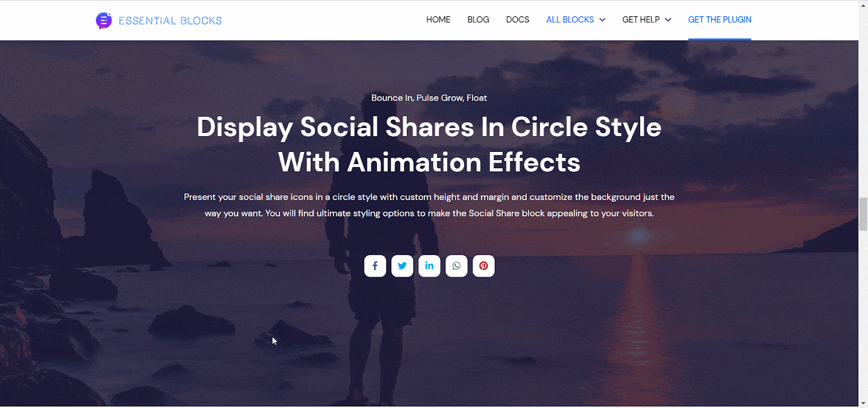The height and width of the screenshot is (408, 868).
Task: Go to the HOME menu item
Action: [438, 20]
